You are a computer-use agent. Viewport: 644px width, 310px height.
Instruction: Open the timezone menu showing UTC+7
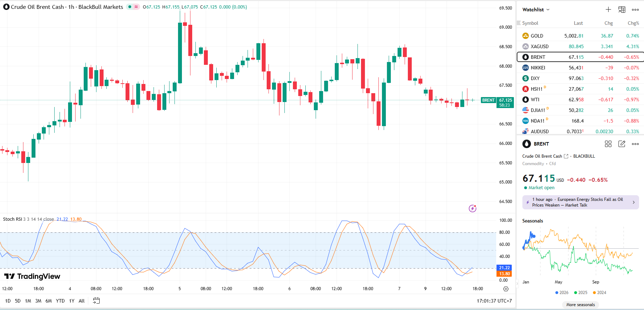(x=494, y=301)
